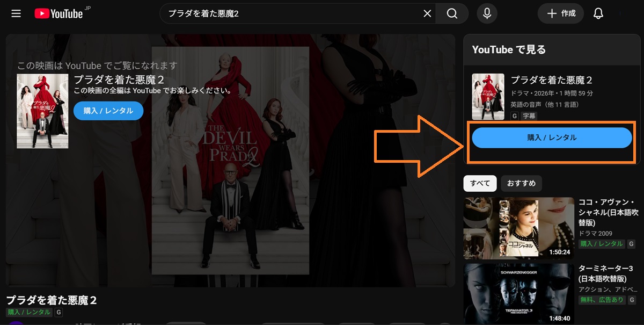This screenshot has height=325, width=644.
Task: Select the すべて filter chip
Action: click(480, 183)
